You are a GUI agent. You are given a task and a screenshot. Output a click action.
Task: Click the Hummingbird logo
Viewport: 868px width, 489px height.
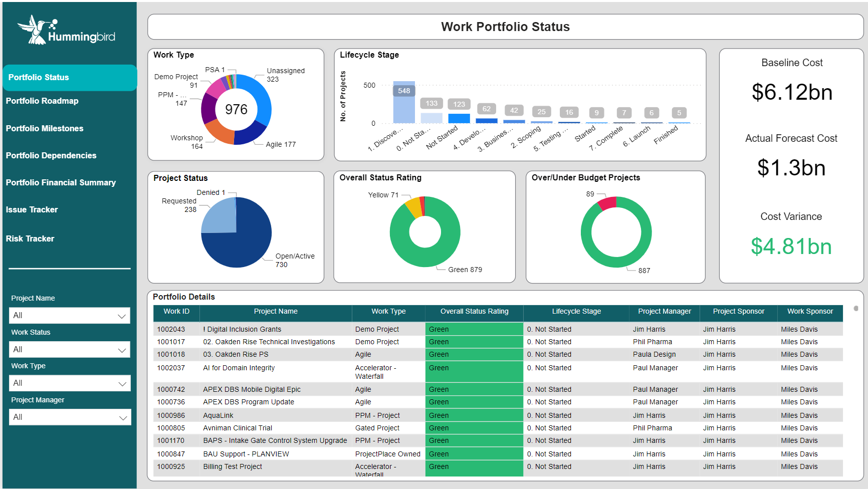[x=66, y=30]
